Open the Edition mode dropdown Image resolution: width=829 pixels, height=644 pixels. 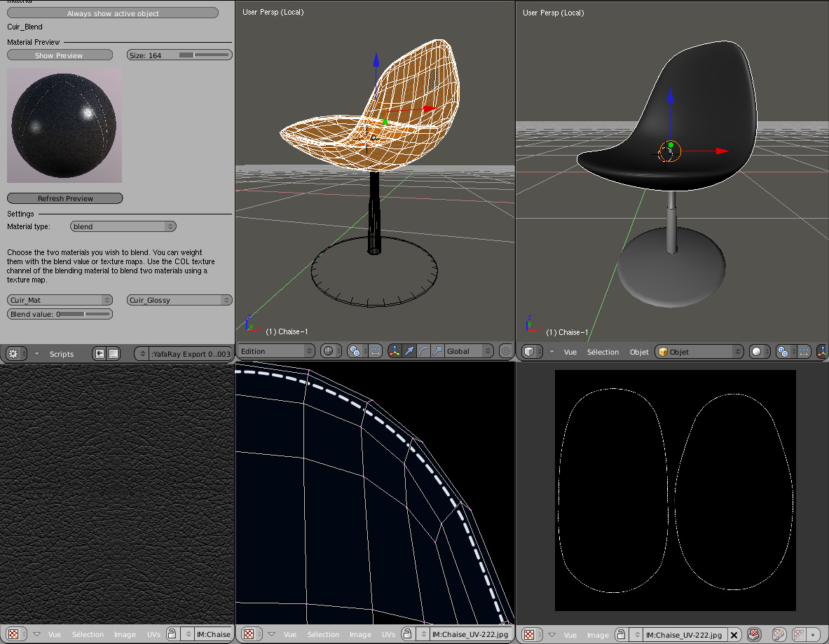[276, 351]
